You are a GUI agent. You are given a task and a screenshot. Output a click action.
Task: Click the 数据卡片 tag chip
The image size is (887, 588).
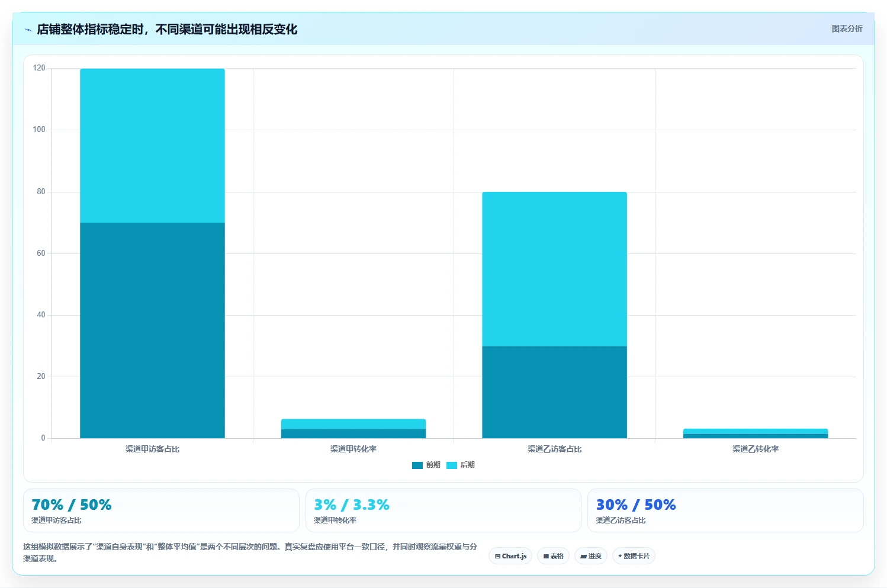634,556
